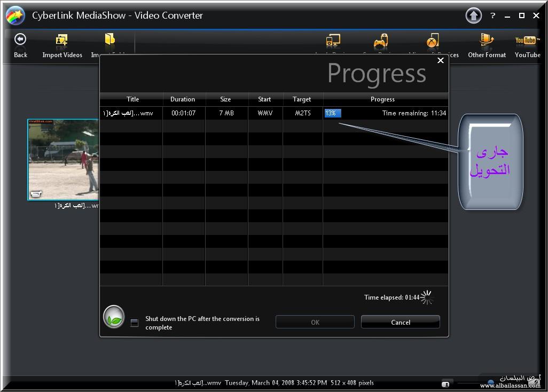Image resolution: width=548 pixels, height=392 pixels.
Task: Click the small thumbnail size icon in status bar
Action: pyautogui.click(x=445, y=385)
